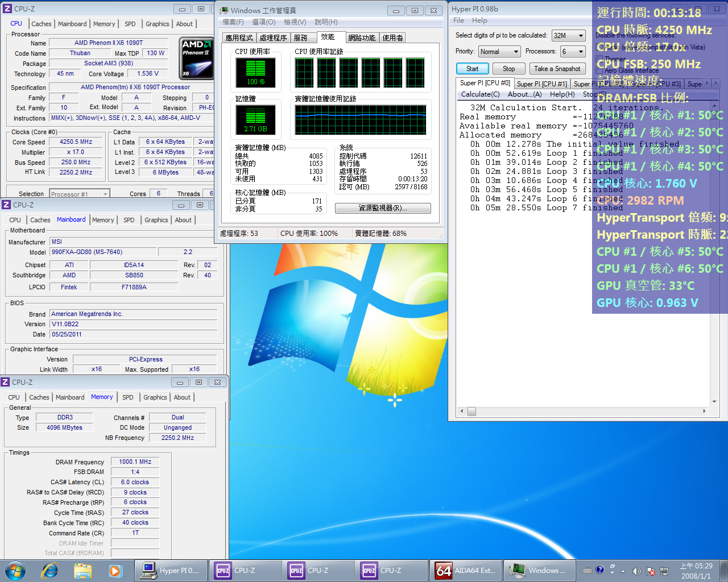
Task: Switch to Hyper PI taskbar button
Action: click(171, 571)
